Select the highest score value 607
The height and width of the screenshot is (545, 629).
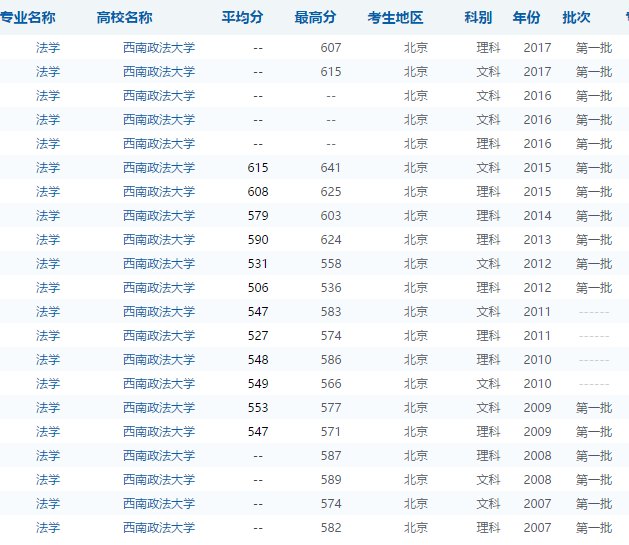click(331, 48)
